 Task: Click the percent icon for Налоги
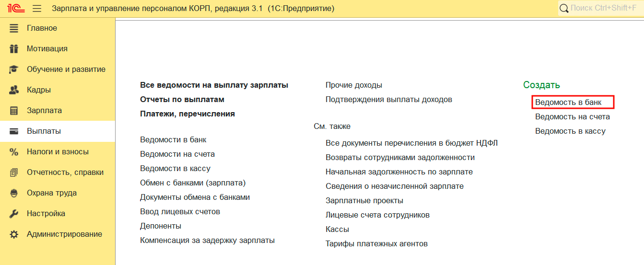[14, 152]
